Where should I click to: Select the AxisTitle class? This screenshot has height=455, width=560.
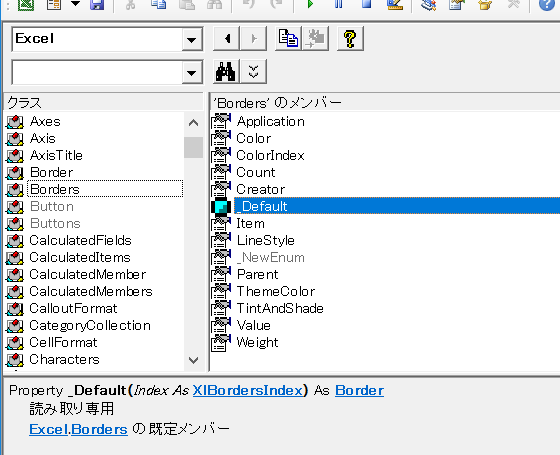[x=56, y=155]
